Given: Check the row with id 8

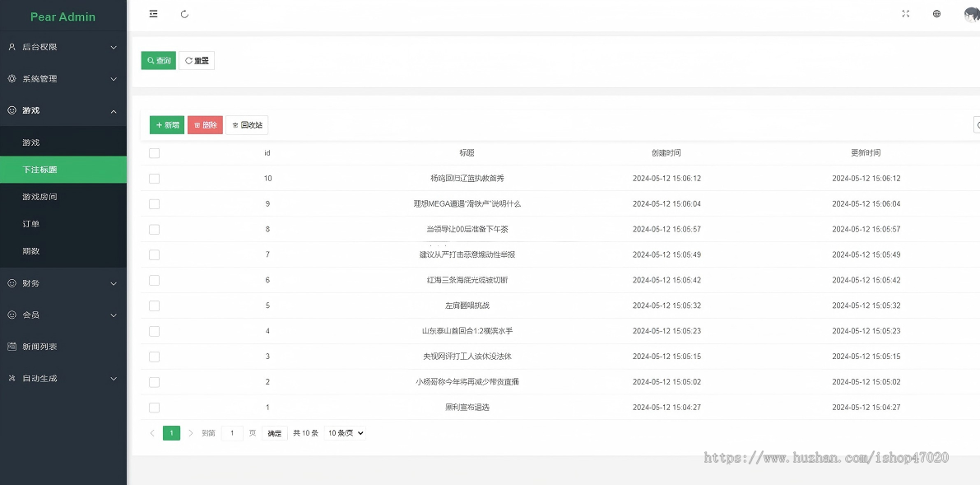Looking at the screenshot, I should (x=155, y=230).
